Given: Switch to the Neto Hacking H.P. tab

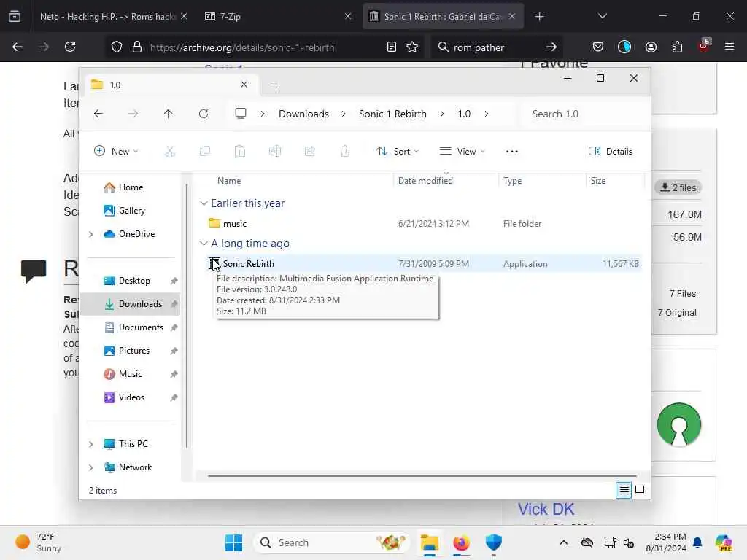Looking at the screenshot, I should point(107,17).
